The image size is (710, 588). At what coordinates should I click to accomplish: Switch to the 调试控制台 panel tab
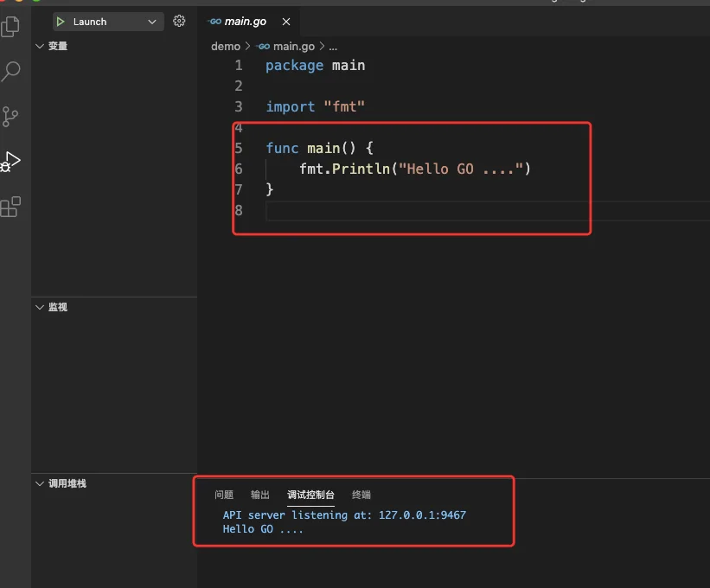(310, 495)
